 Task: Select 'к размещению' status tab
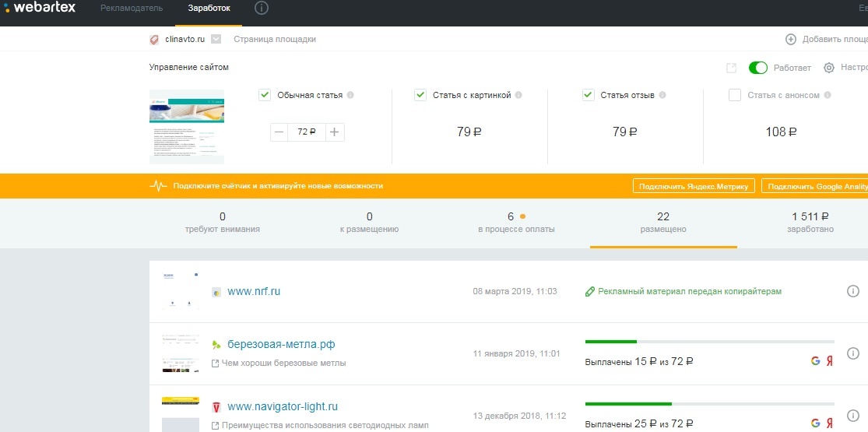[369, 223]
